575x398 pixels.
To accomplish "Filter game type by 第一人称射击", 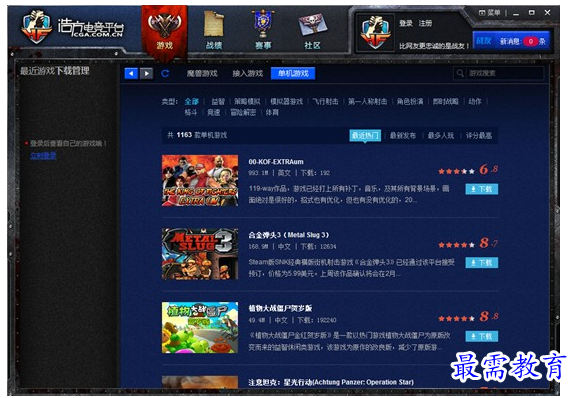I will [367, 101].
